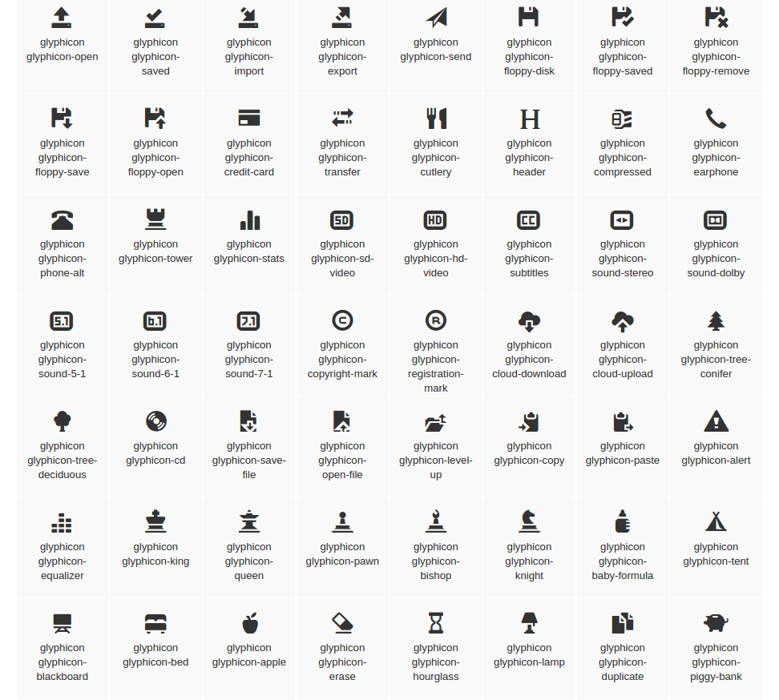
Task: Select the conifer tree icon
Action: (716, 321)
